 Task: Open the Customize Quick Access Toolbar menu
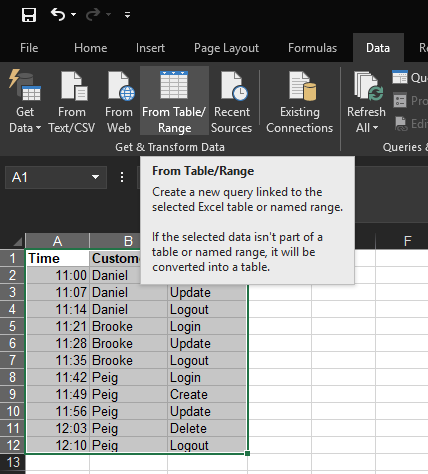point(127,15)
